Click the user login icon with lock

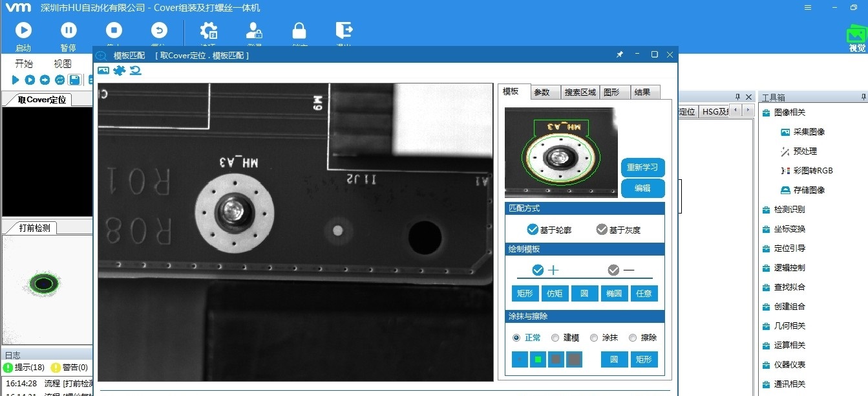[254, 30]
